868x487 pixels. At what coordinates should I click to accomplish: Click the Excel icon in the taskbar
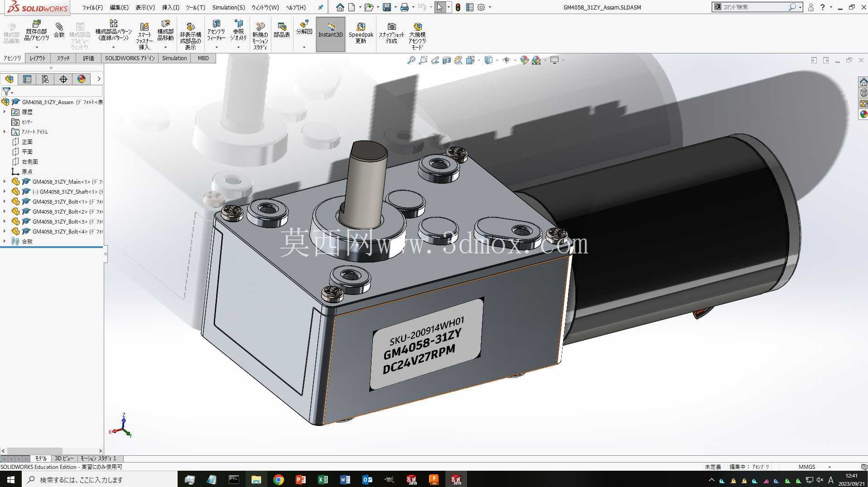pos(323,479)
